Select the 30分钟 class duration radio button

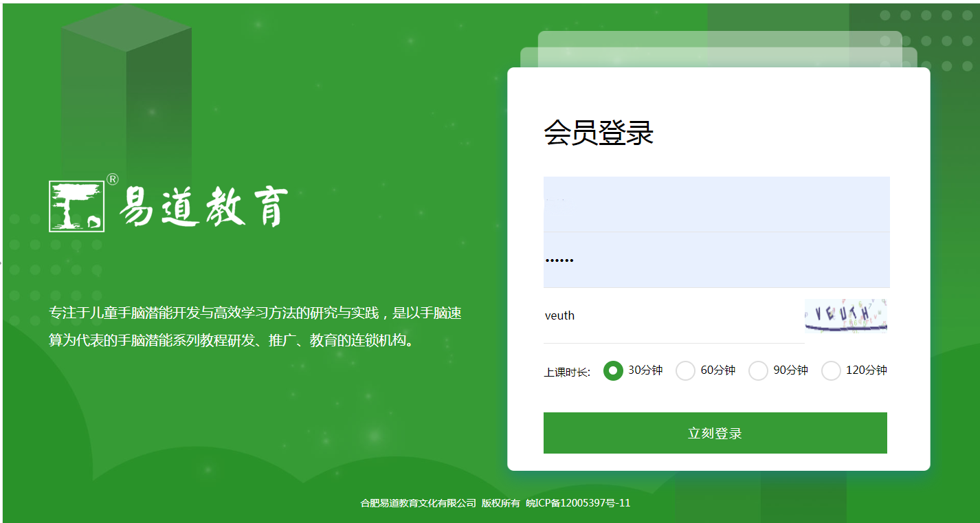click(613, 370)
